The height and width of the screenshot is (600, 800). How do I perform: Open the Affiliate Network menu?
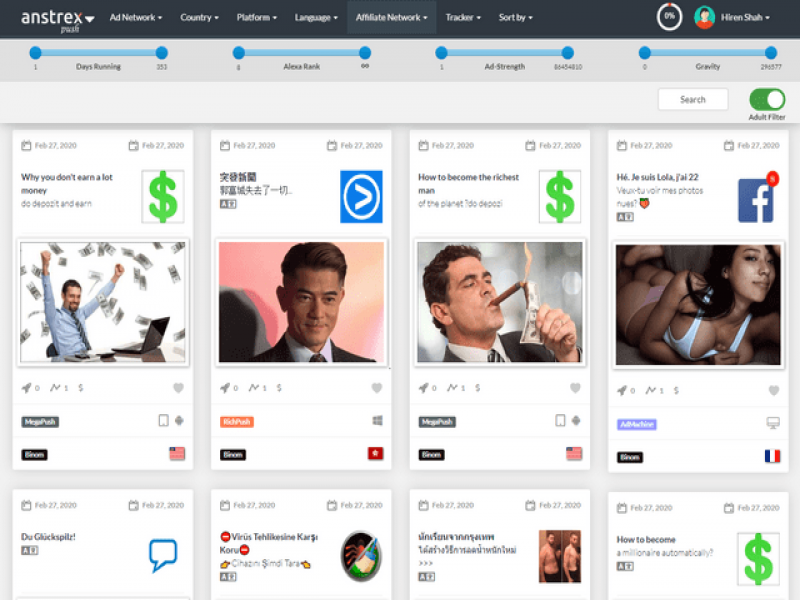click(x=392, y=17)
